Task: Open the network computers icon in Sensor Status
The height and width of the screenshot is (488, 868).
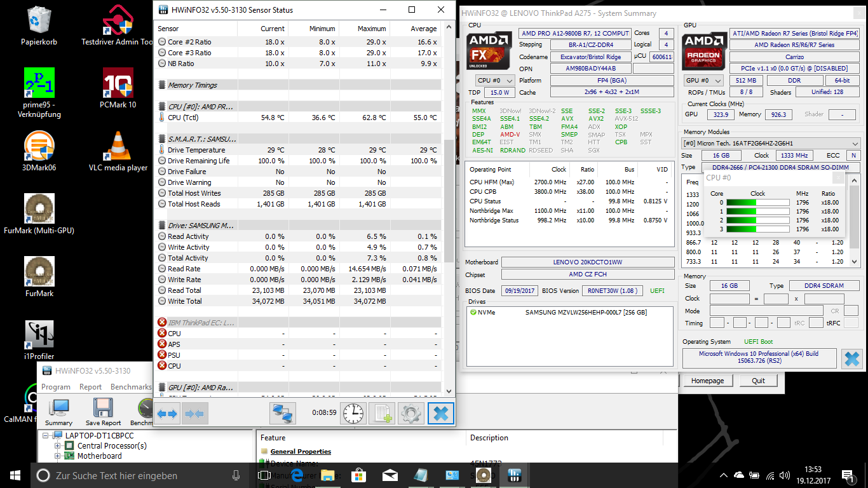Action: coord(281,414)
